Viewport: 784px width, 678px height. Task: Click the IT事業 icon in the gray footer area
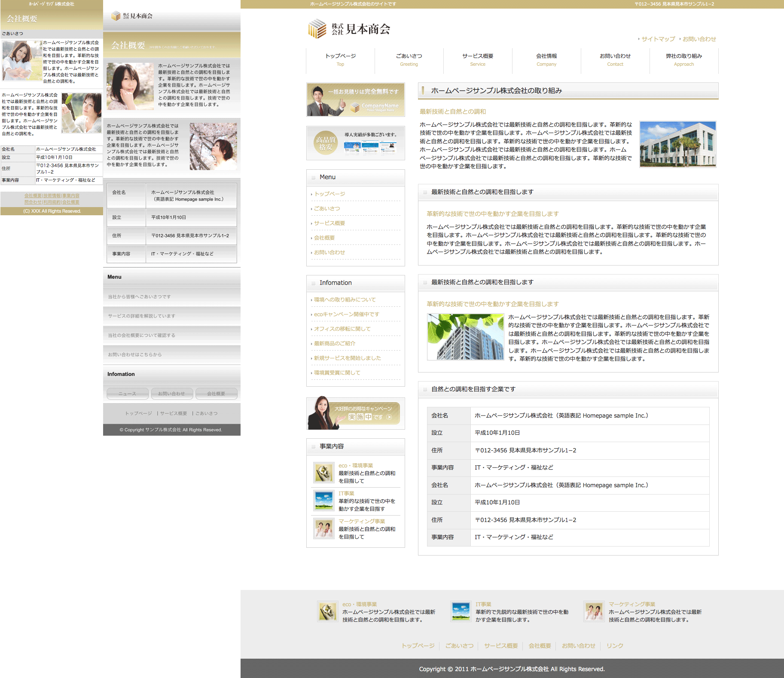click(x=461, y=611)
